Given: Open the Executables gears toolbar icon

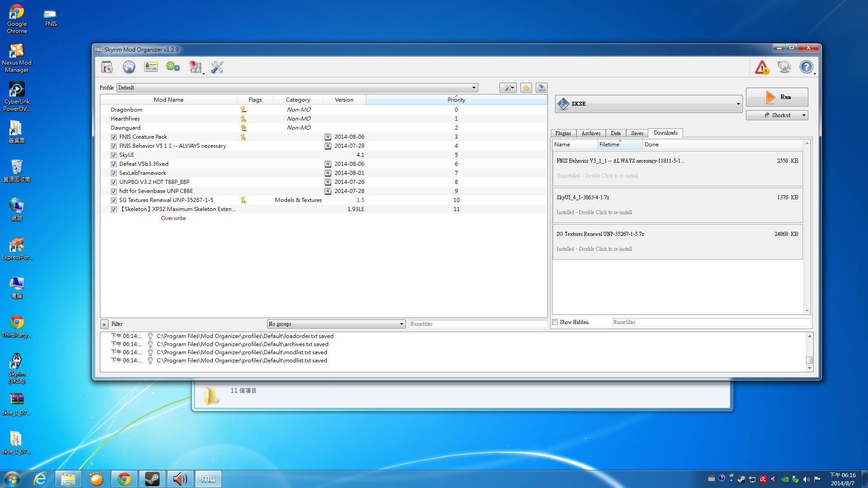Looking at the screenshot, I should coord(173,67).
